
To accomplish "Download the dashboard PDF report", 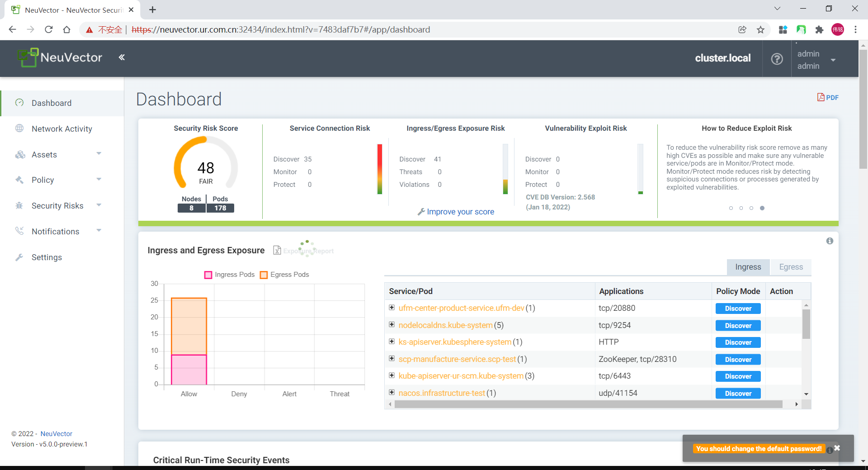I will tap(828, 97).
